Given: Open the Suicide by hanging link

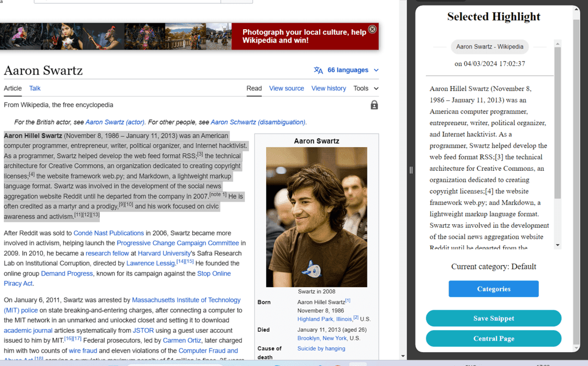Looking at the screenshot, I should click(321, 349).
